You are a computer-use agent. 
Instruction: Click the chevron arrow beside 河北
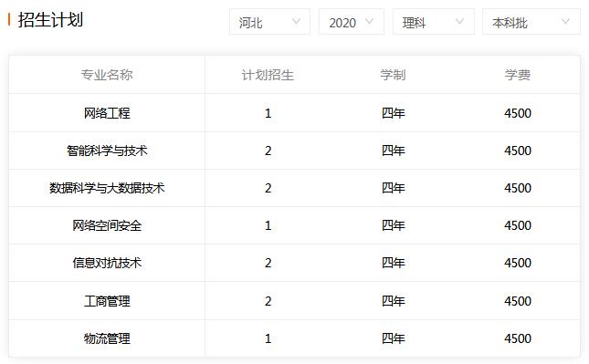pyautogui.click(x=297, y=22)
